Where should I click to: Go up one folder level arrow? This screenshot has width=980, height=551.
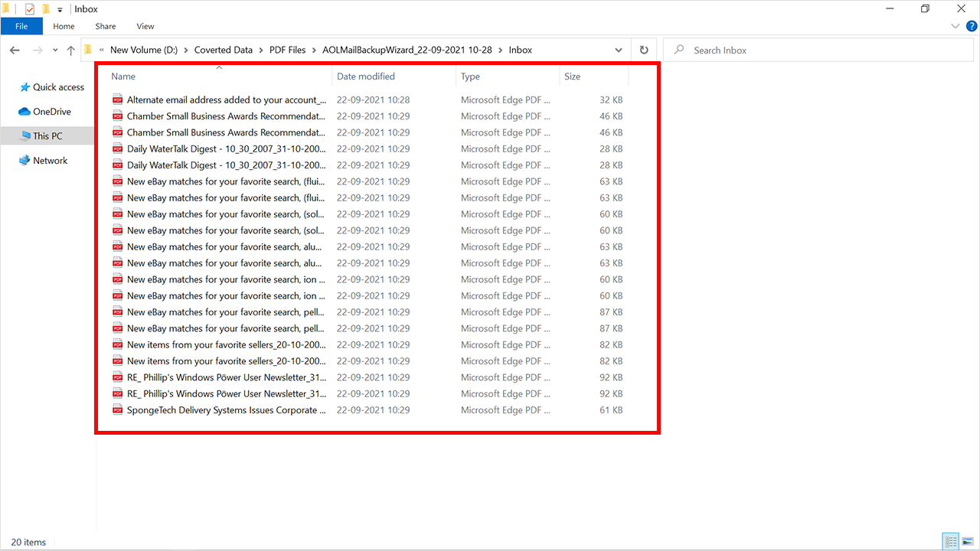click(x=70, y=50)
